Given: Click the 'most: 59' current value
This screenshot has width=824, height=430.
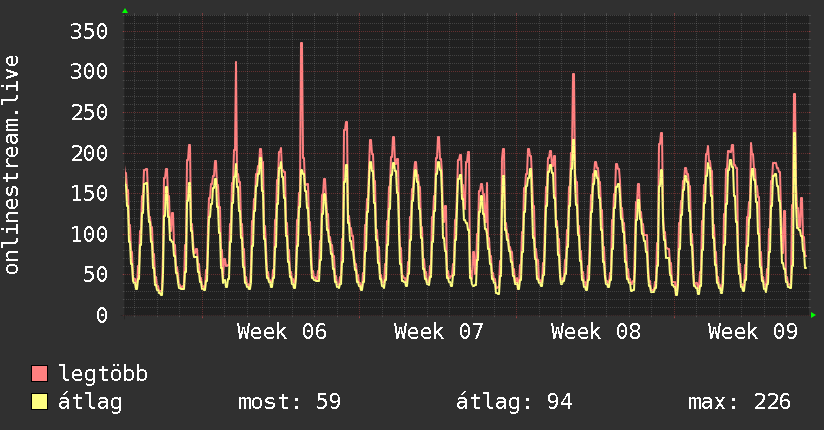Looking at the screenshot, I should click(290, 402).
